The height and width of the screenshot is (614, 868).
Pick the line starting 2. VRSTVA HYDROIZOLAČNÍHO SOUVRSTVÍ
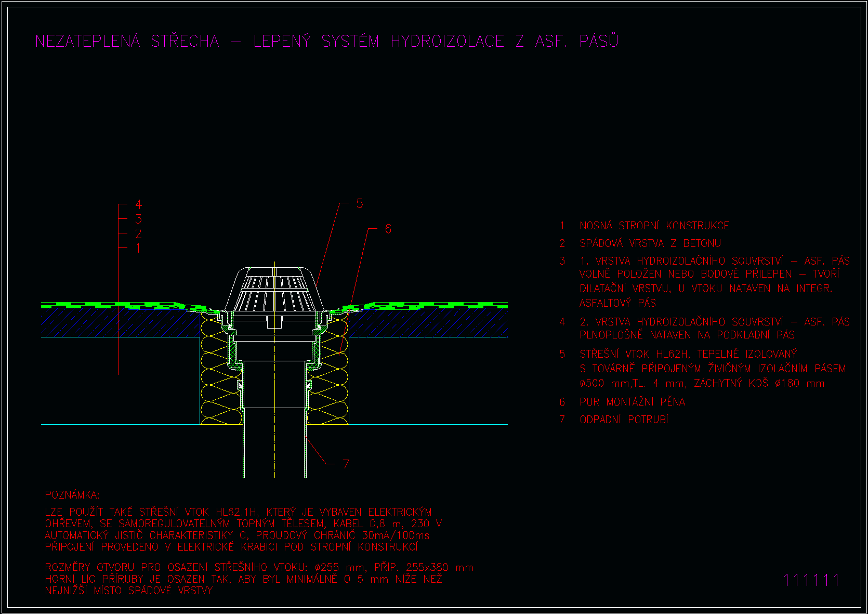(715, 321)
